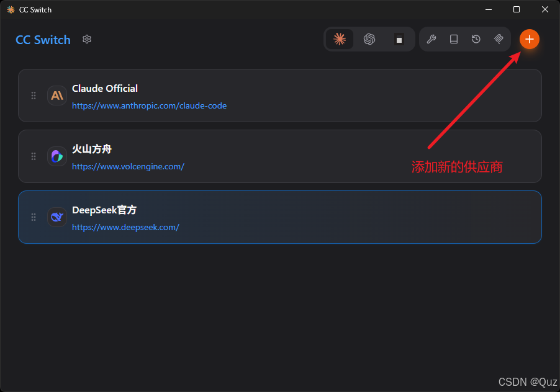
Task: Minimize the CC Switch window
Action: (489, 10)
